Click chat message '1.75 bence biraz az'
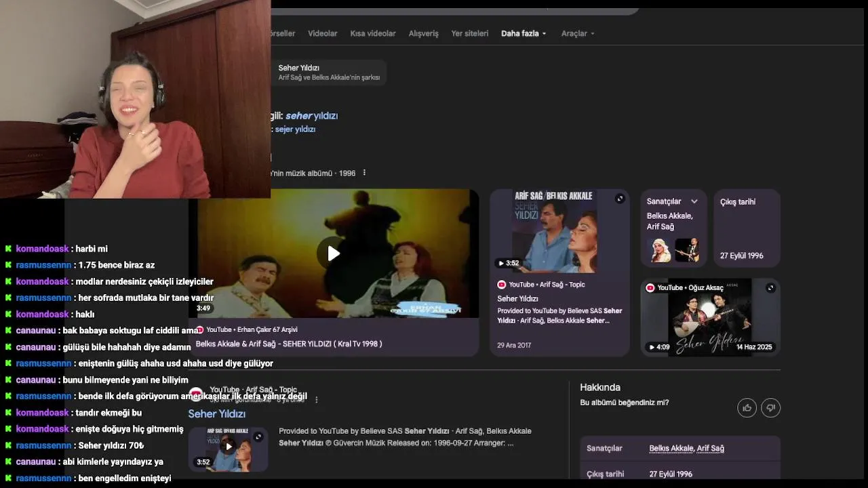This screenshot has width=868, height=488. pyautogui.click(x=117, y=265)
